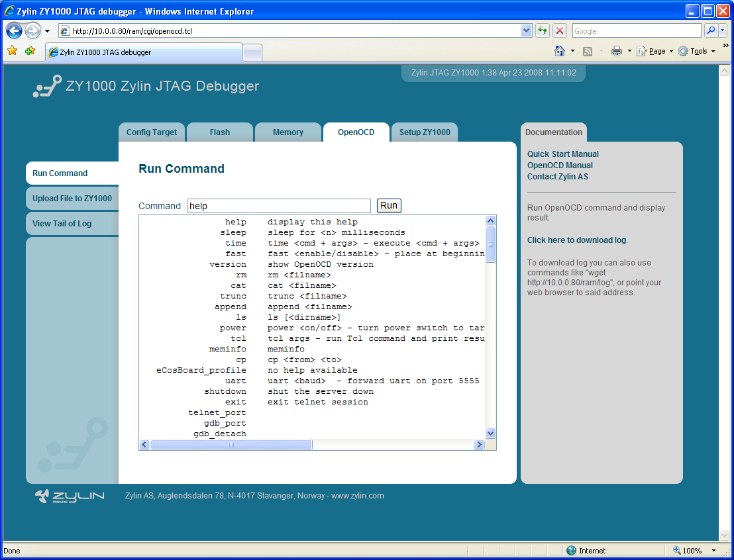This screenshot has height=560, width=734.
Task: Click the Zylin logo in the footer
Action: (70, 496)
